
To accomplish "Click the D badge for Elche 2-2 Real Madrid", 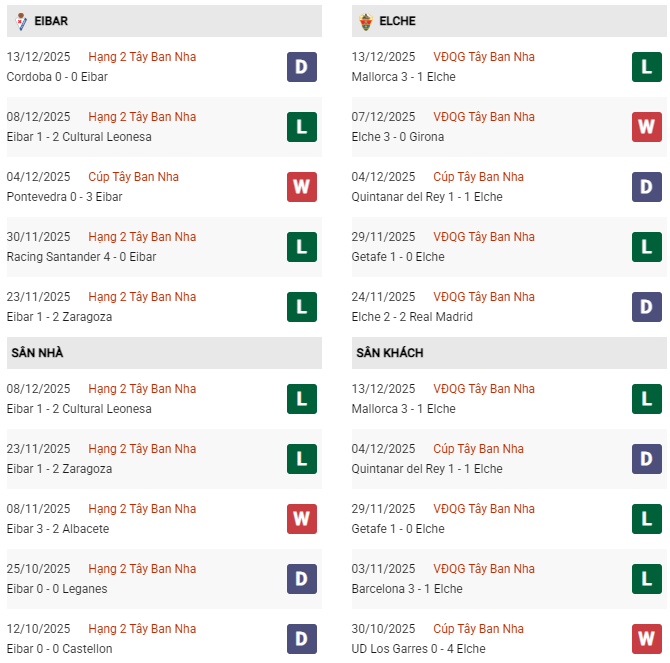I will [647, 307].
